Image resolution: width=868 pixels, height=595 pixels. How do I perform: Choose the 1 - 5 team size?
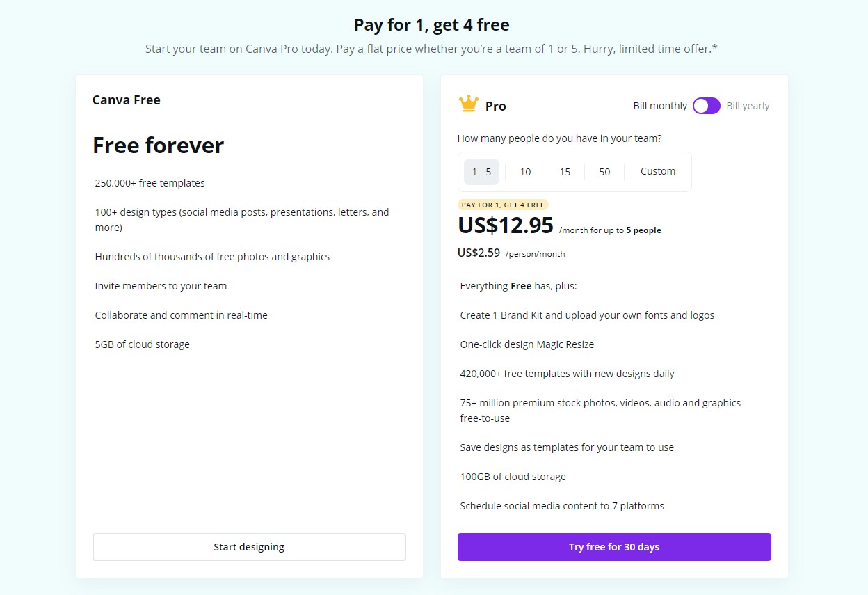coord(481,172)
